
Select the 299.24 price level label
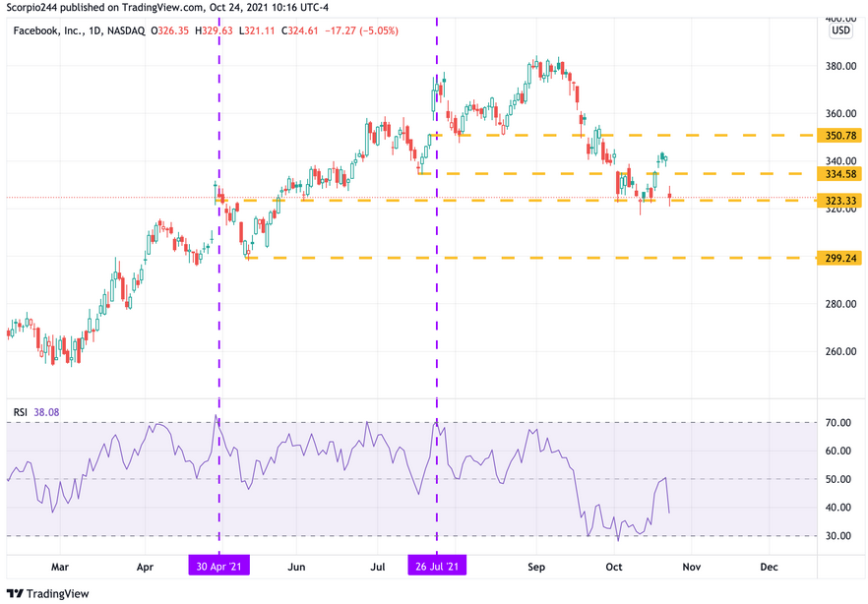(x=839, y=259)
